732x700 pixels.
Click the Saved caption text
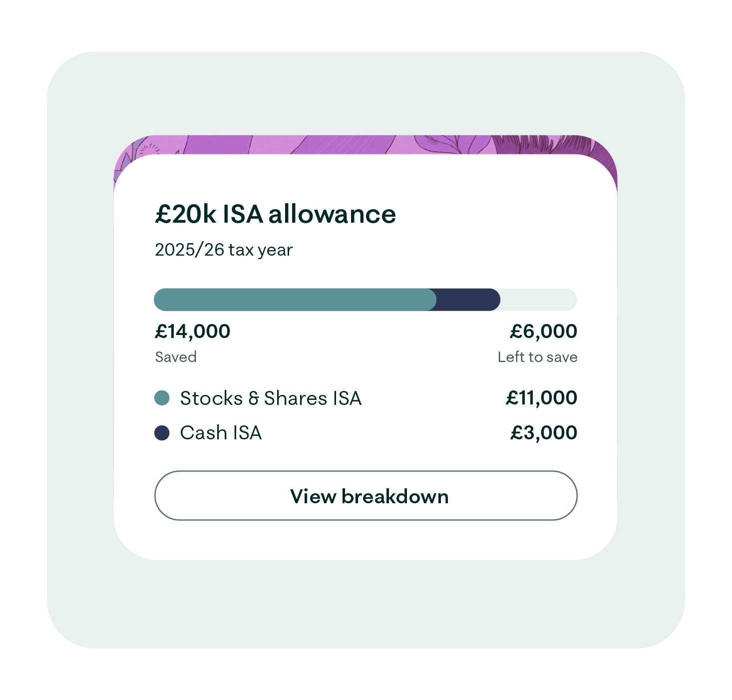click(176, 357)
